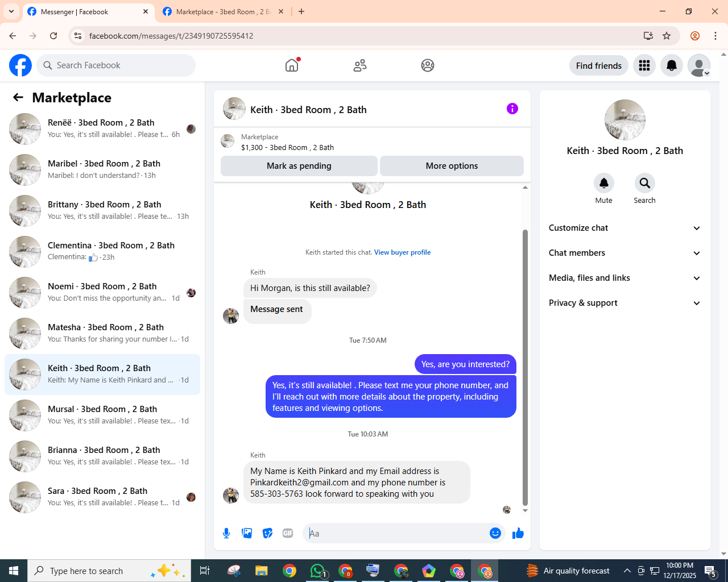Viewport: 728px width, 582px height.
Task: Go to the Home feed icon
Action: pos(292,65)
